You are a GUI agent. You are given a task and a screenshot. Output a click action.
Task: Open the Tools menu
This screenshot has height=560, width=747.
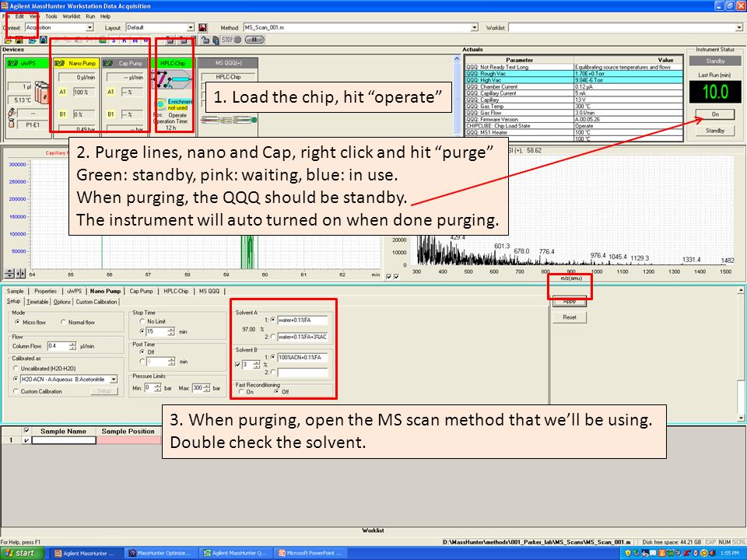coord(51,16)
